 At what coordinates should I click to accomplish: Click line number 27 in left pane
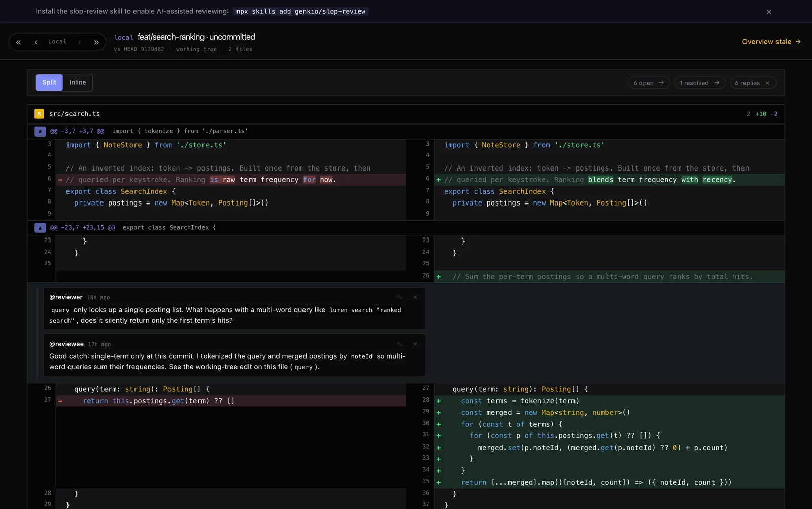point(47,400)
